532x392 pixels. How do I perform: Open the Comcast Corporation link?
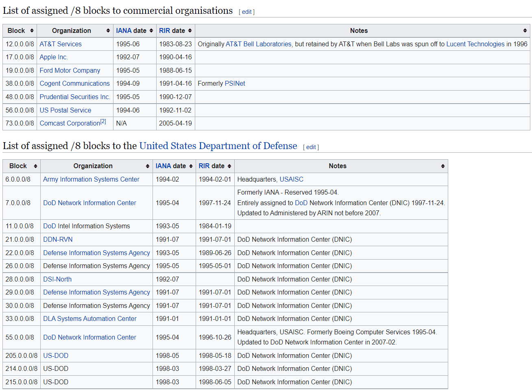click(x=70, y=123)
